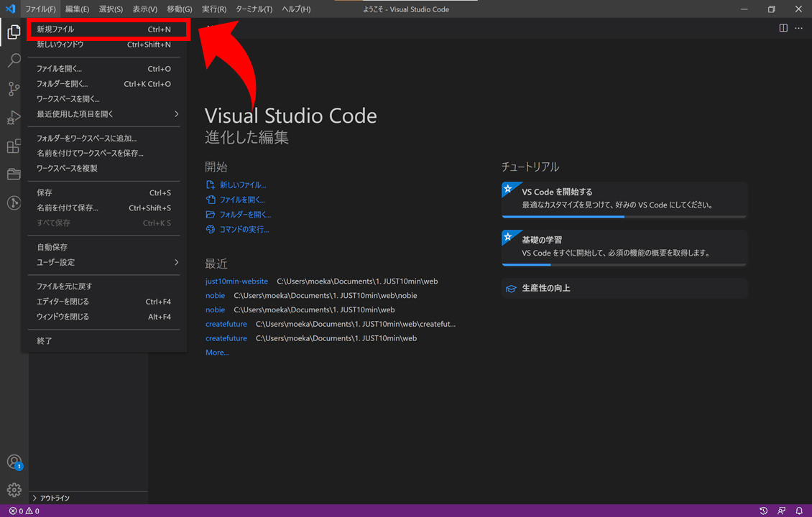Open the Extensions view icon
Screen dimensions: 812x517
pos(14,146)
